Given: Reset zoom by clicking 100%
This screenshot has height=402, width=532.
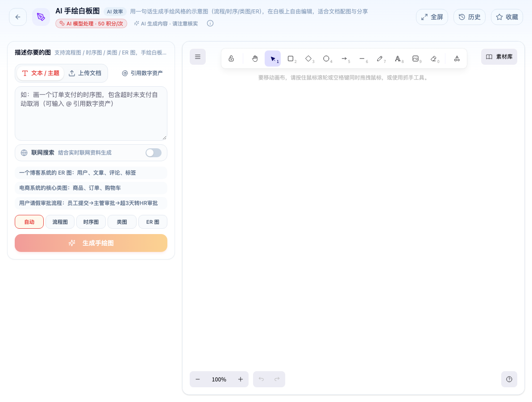Looking at the screenshot, I should point(219,379).
